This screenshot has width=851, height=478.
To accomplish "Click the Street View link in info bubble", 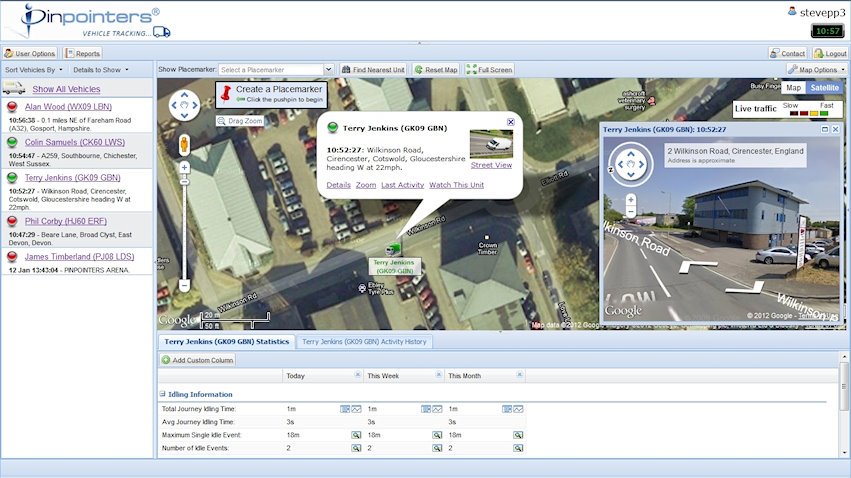I will click(x=491, y=165).
